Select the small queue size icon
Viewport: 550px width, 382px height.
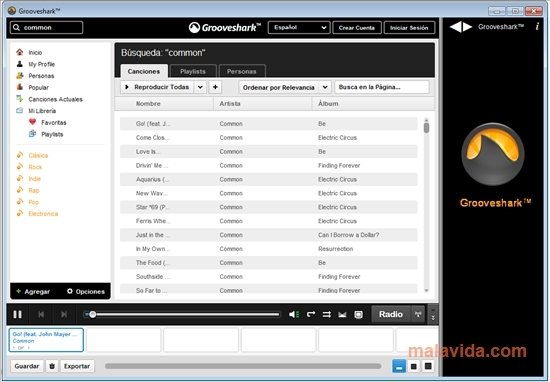[399, 366]
